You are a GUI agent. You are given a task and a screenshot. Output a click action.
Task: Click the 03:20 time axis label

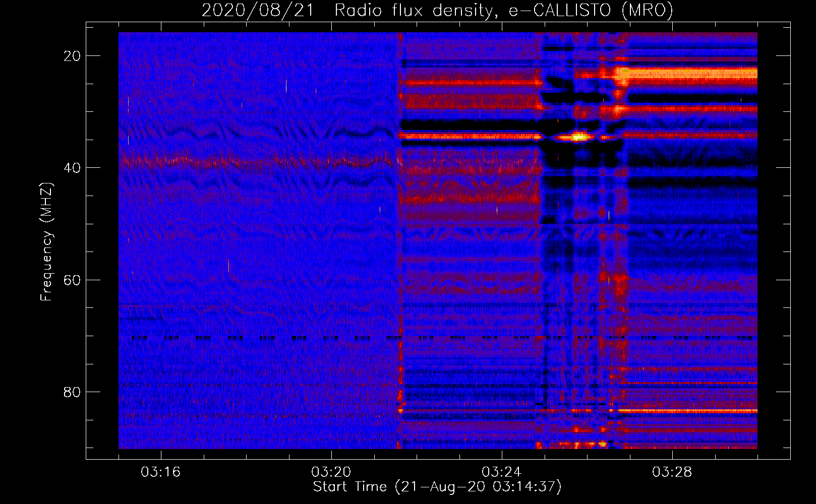(x=331, y=472)
